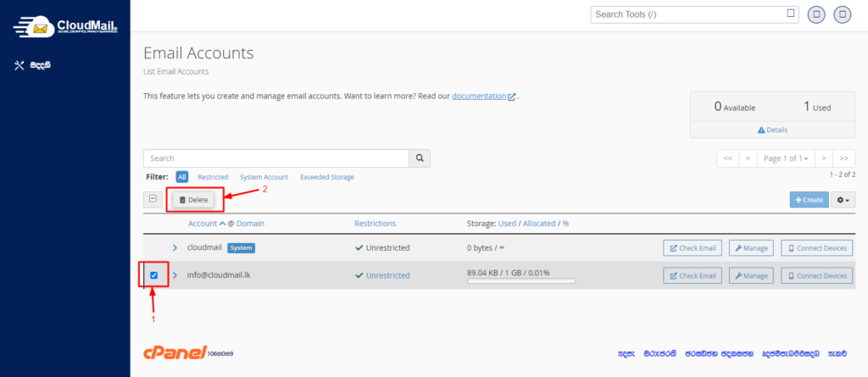This screenshot has width=868, height=377.
Task: Click the email accounts Search field
Action: pyautogui.click(x=275, y=158)
